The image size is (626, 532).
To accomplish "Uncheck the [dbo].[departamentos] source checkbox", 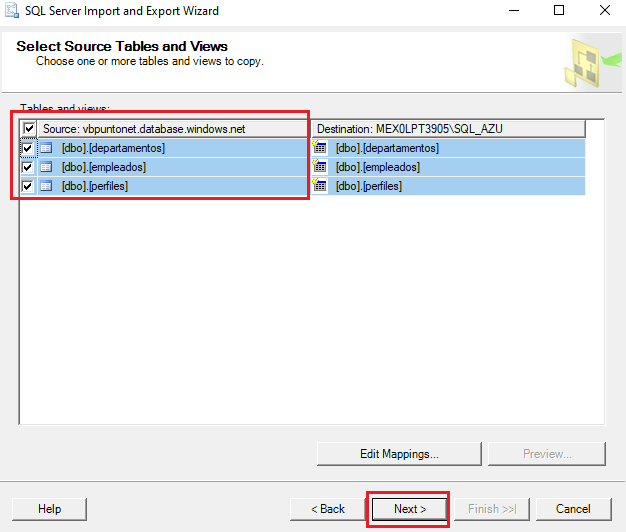I will tap(28, 148).
